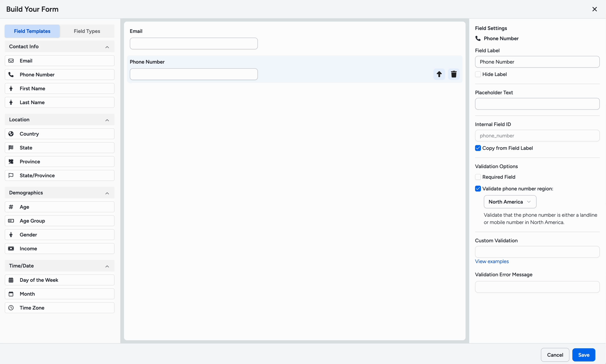Click the Custom Validation input
The width and height of the screenshot is (606, 364).
pyautogui.click(x=537, y=252)
